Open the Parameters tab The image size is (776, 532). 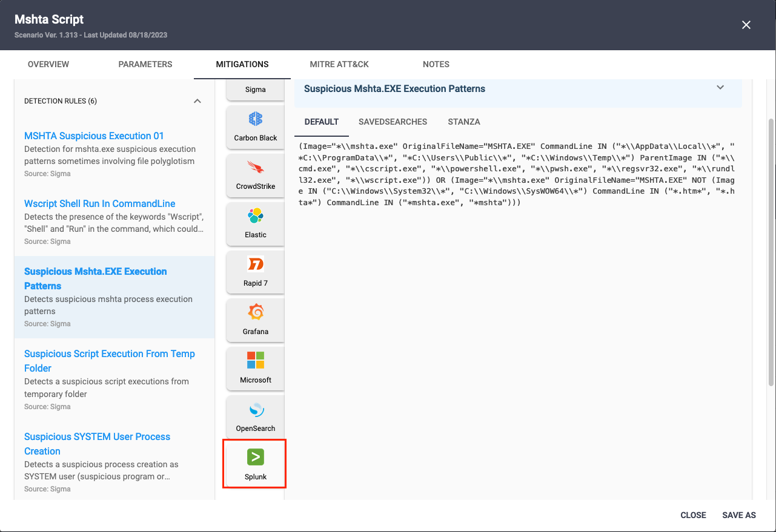[x=145, y=64]
